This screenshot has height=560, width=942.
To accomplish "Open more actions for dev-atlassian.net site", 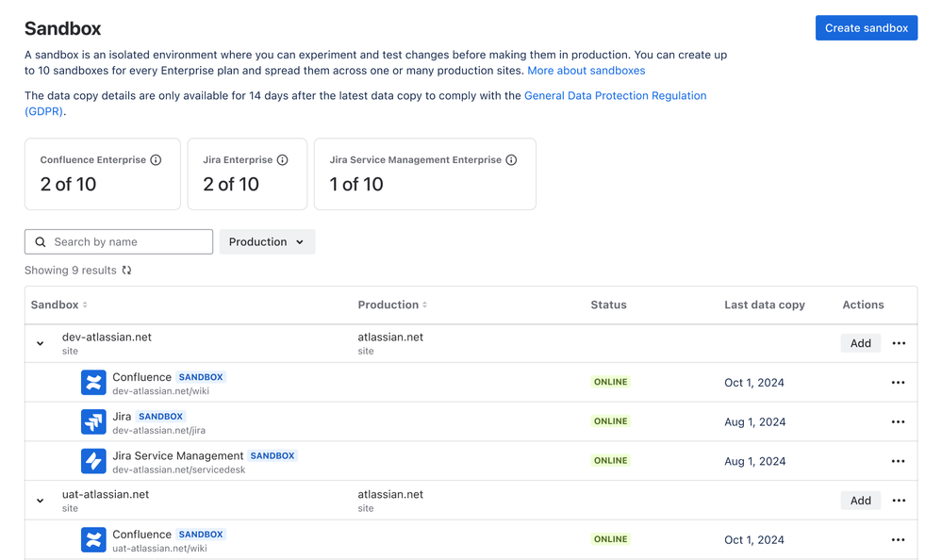I will [x=899, y=343].
